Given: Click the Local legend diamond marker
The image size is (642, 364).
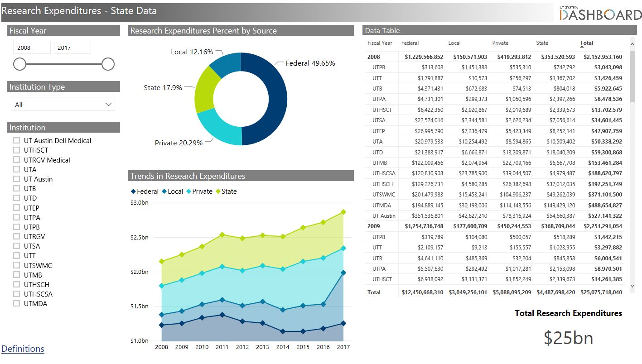Looking at the screenshot, I should [x=164, y=192].
